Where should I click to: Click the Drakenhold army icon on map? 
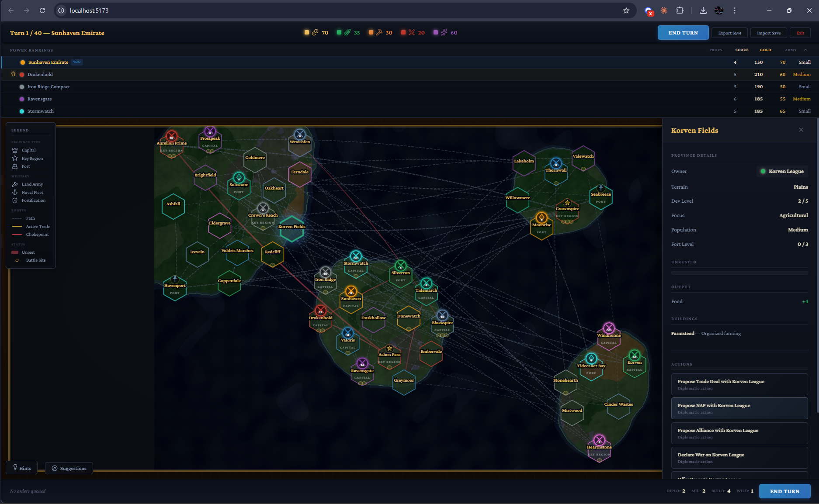[x=320, y=311]
